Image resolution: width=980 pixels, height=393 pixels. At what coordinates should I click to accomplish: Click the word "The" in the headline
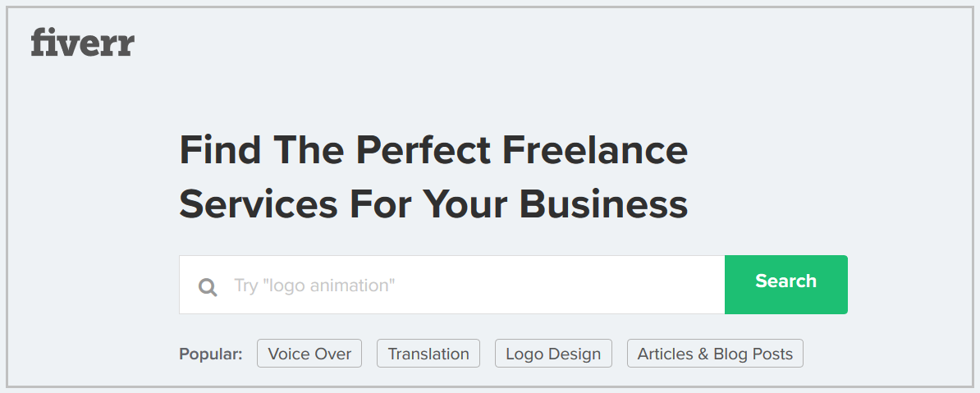point(309,151)
